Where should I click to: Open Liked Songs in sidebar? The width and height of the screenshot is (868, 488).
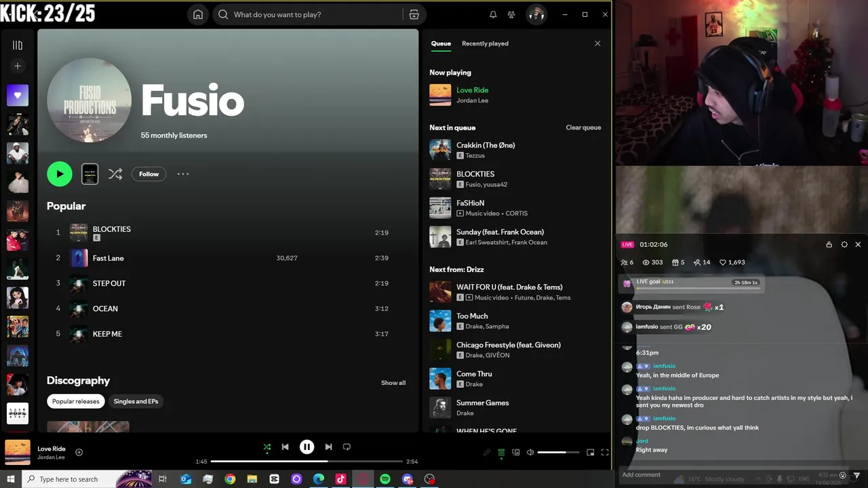18,96
